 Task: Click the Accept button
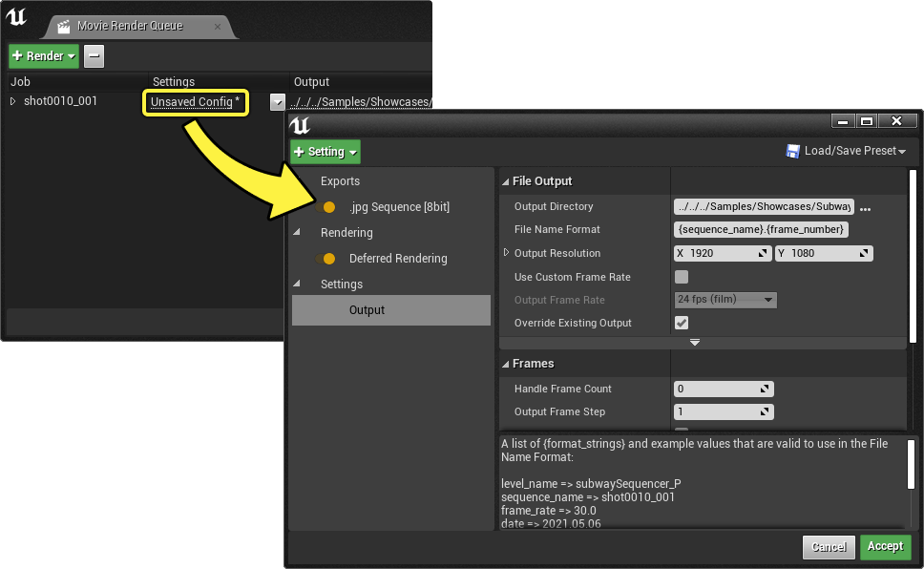tap(885, 547)
